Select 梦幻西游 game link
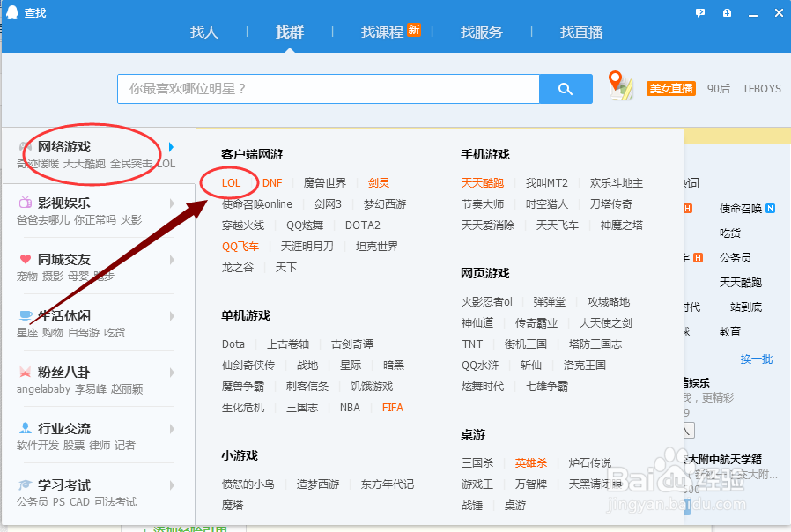Image resolution: width=791 pixels, height=532 pixels. [x=385, y=204]
